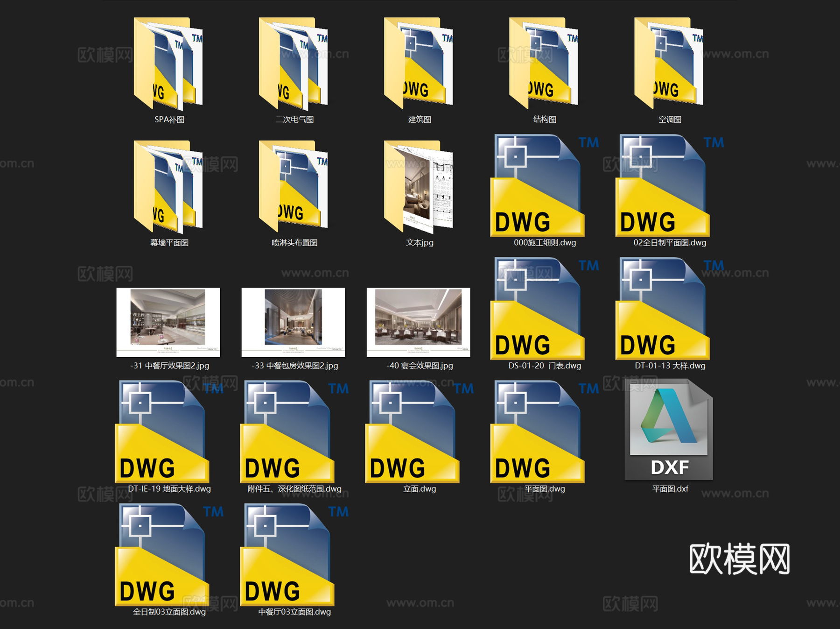Open the 结构图 folder icon
Screen dimensions: 840x629
pos(544,63)
